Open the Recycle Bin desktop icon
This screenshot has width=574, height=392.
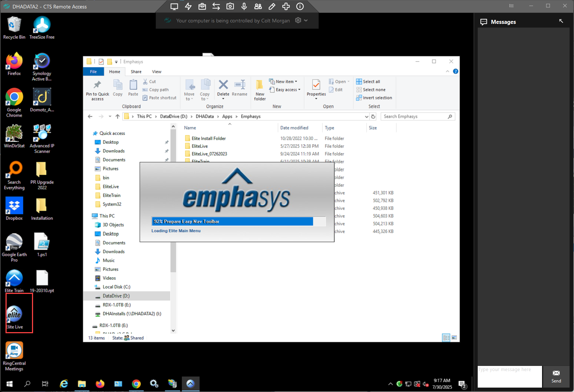click(14, 28)
